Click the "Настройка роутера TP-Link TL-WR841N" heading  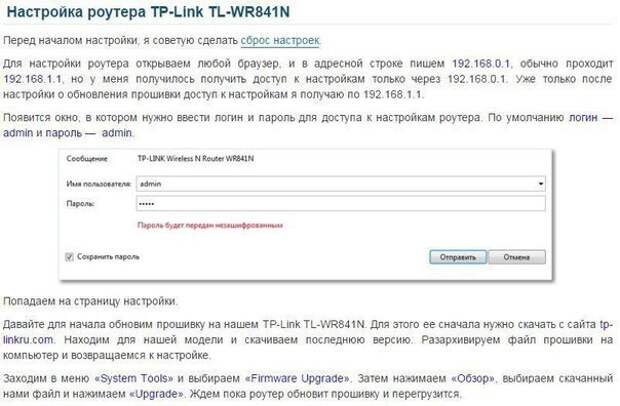[148, 12]
